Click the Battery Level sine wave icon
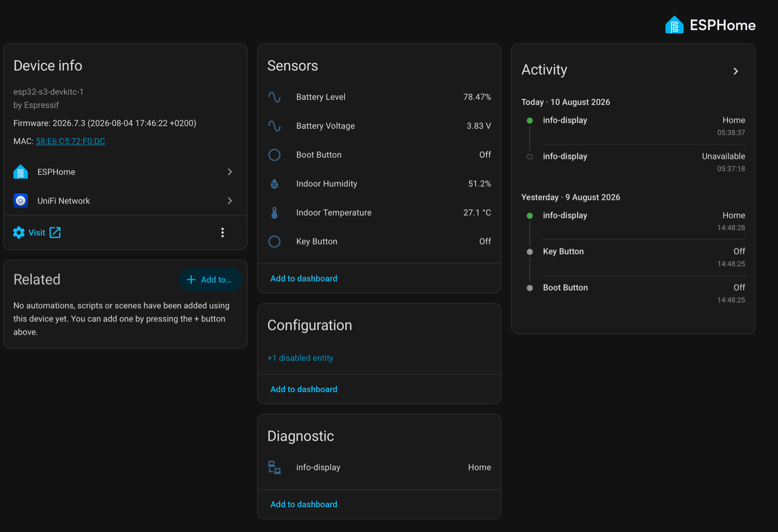Screen dimensions: 778x532 click(274, 97)
